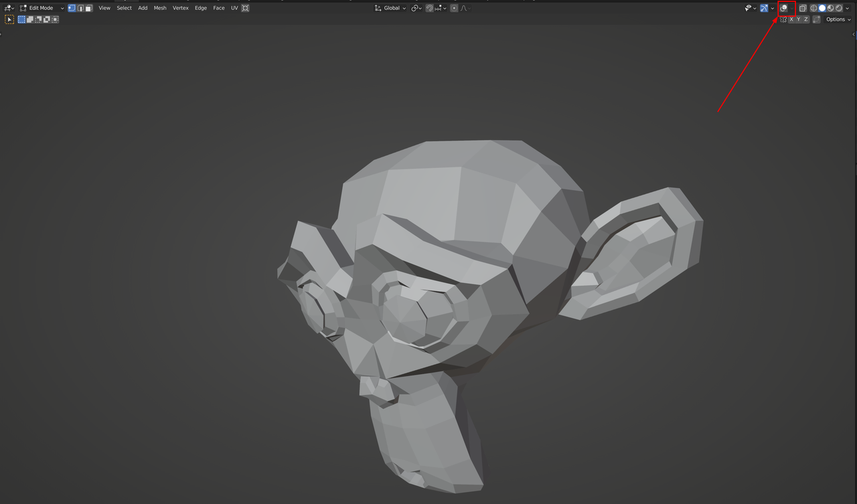Image resolution: width=857 pixels, height=504 pixels.
Task: Select wireframe viewport shading
Action: click(x=814, y=8)
